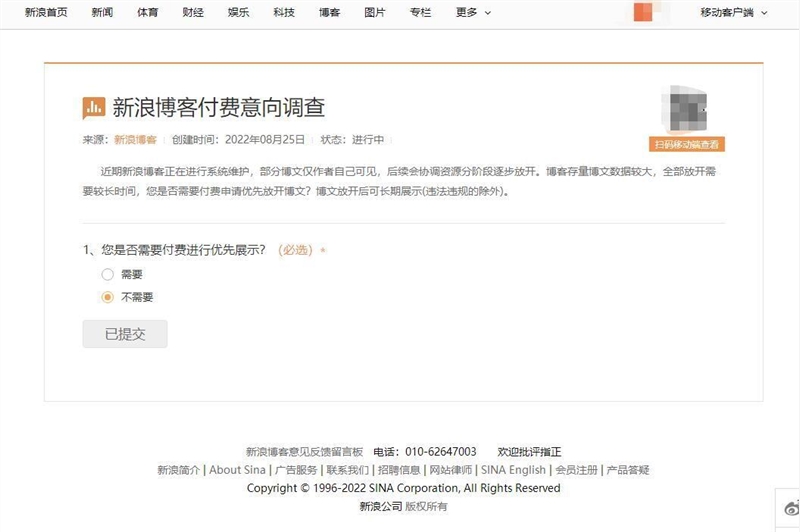Click the 已提交 button
Screen dimensions: 800x532
point(125,334)
